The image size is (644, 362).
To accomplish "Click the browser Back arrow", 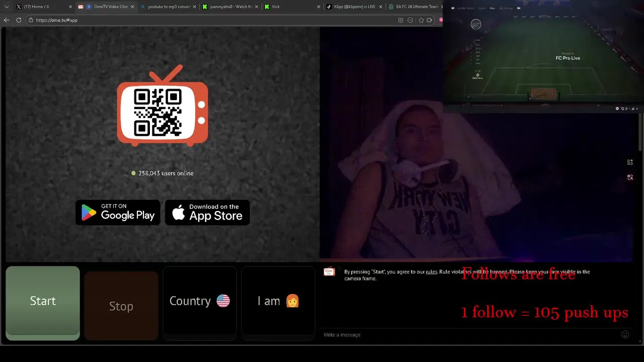I will coord(7,20).
